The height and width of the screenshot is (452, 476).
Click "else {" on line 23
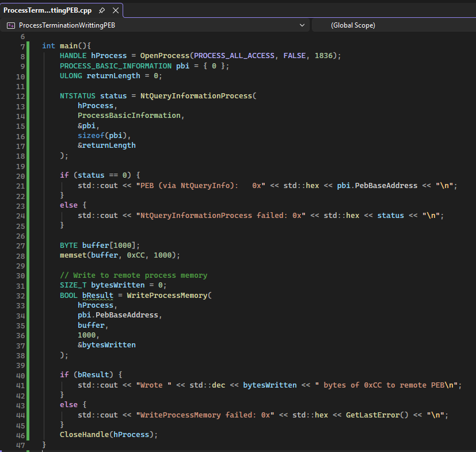tap(73, 205)
